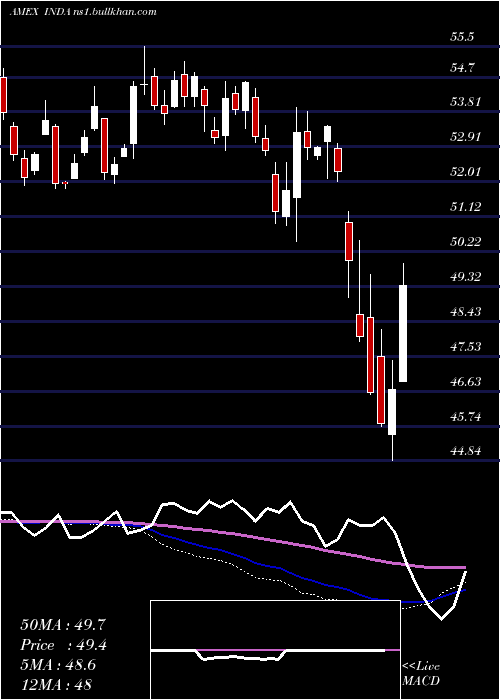
Task: Click the 55.5 price axis label
Action: (462, 37)
